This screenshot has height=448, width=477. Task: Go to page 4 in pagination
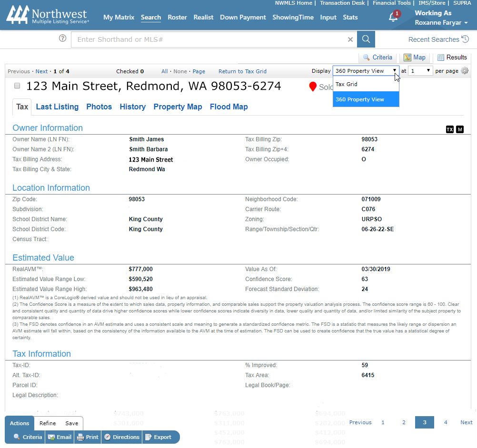tap(446, 422)
